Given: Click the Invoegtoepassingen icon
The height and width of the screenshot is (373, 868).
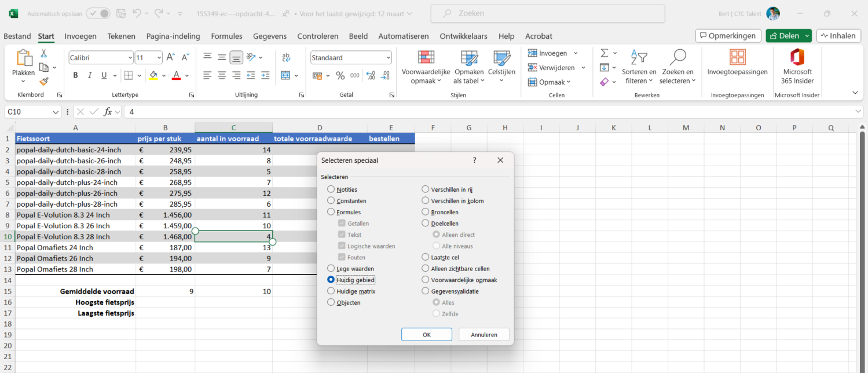Looking at the screenshot, I should 737,65.
